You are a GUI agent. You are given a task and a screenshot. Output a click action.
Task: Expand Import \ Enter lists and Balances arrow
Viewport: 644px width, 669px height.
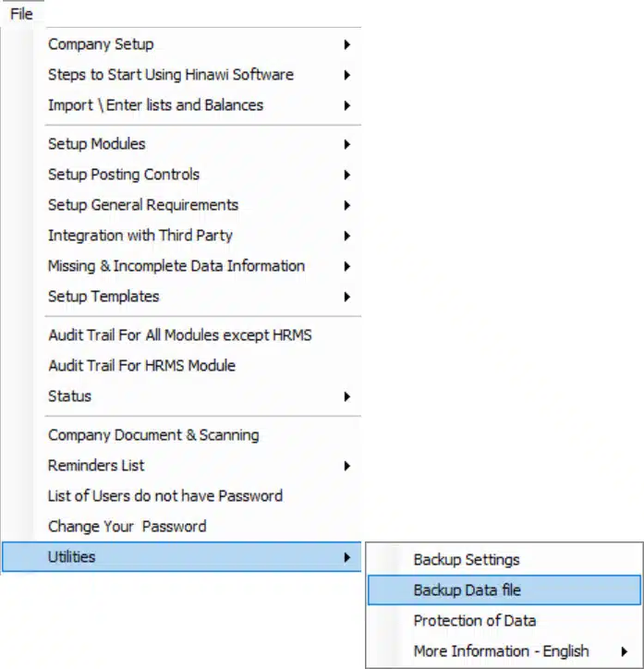[346, 105]
